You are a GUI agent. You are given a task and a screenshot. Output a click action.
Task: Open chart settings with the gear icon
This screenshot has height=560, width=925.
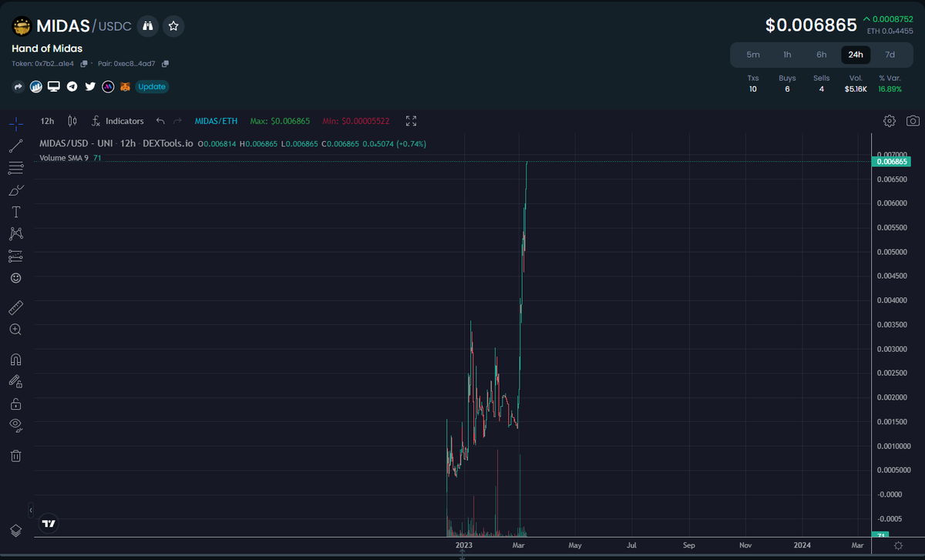pos(889,121)
